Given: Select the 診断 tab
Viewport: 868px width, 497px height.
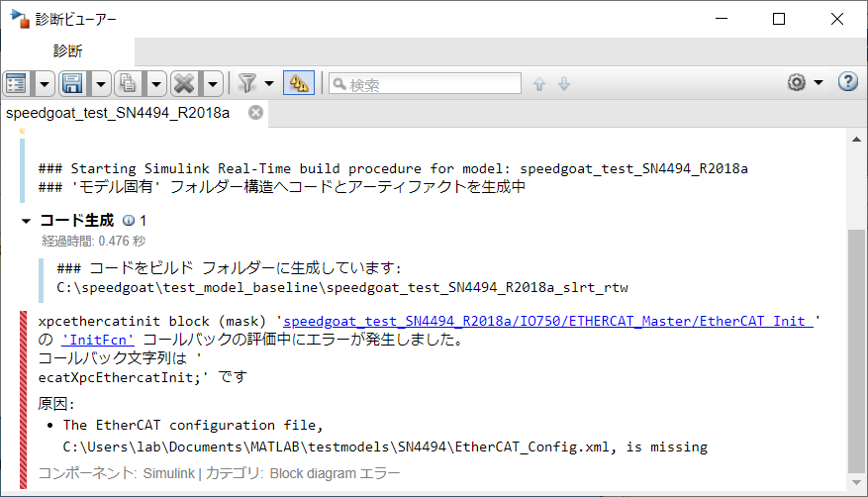Looking at the screenshot, I should pos(67,51).
